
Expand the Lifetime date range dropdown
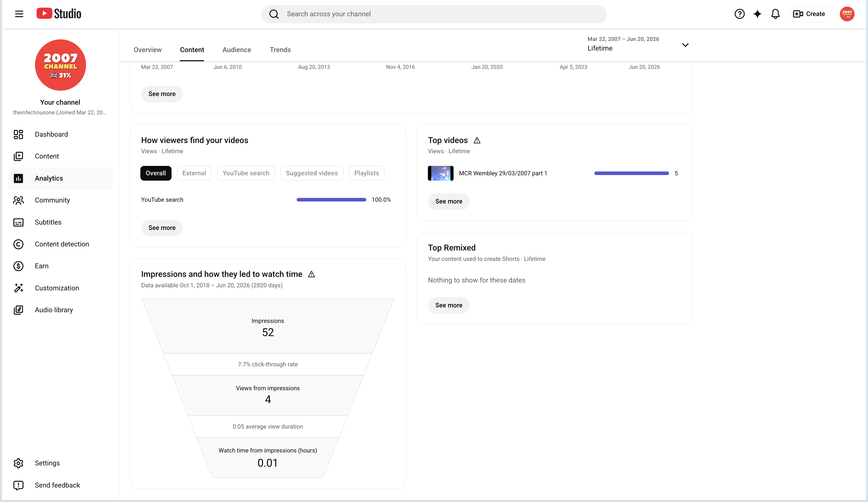tap(638, 44)
